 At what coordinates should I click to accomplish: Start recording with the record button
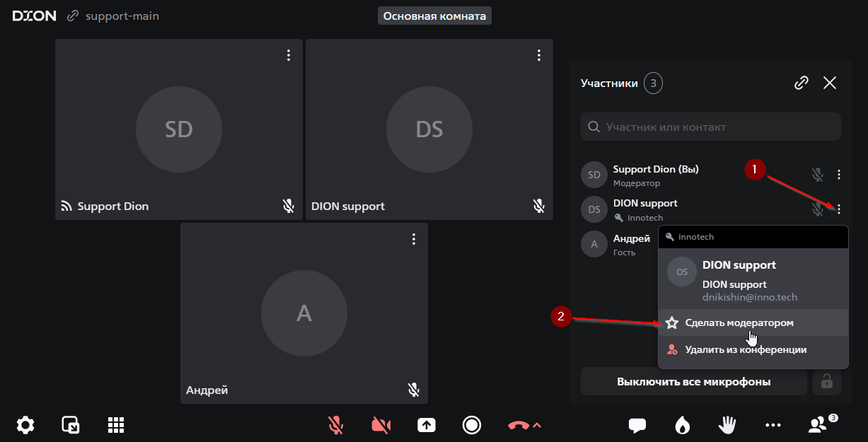472,425
